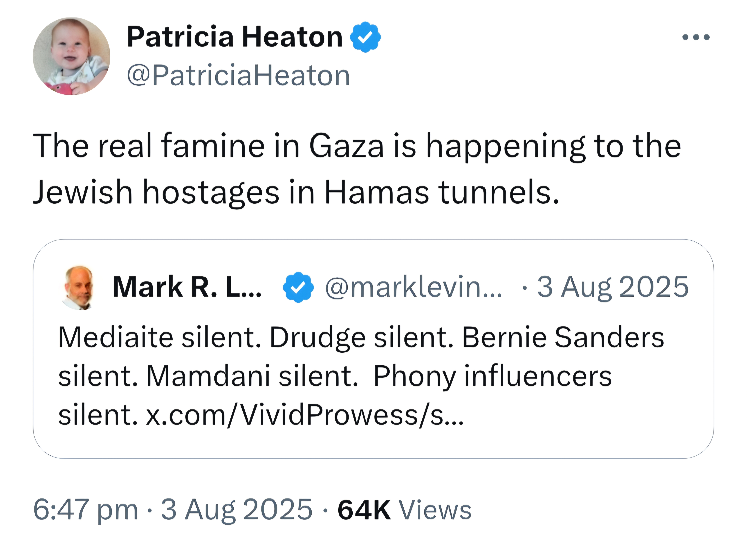Open the three-dot more options menu

pos(696,37)
